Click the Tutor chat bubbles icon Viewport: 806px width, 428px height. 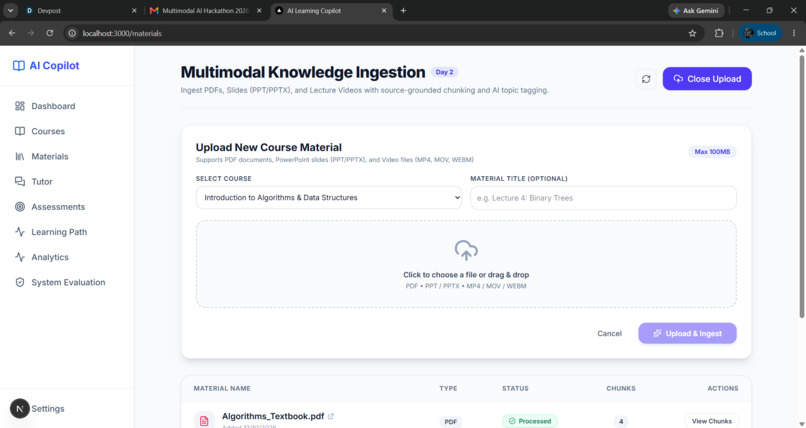20,181
